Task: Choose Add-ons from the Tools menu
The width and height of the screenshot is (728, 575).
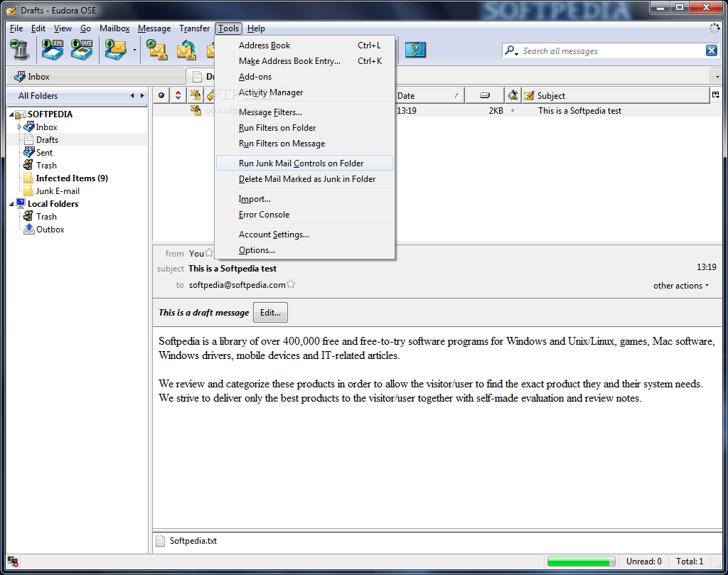Action: pos(304,77)
